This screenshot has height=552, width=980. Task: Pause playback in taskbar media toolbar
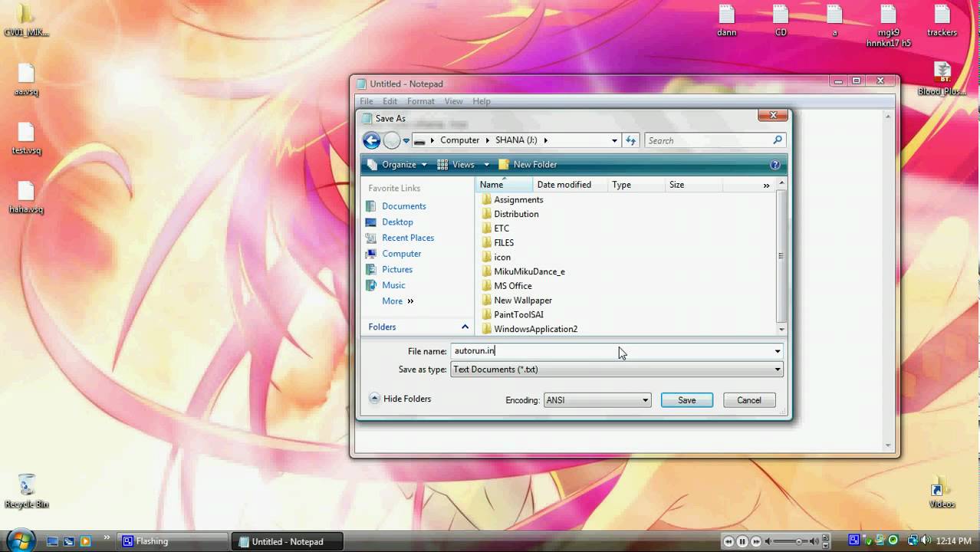click(742, 541)
